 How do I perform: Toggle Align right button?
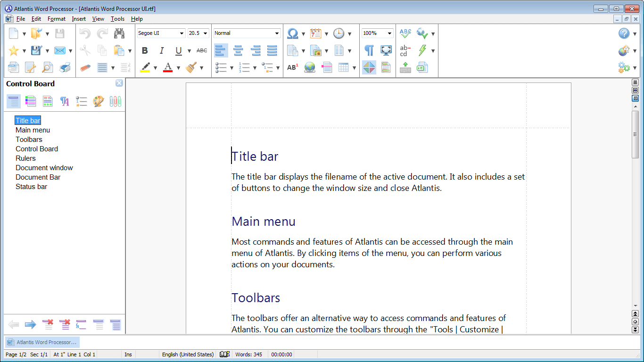click(256, 50)
